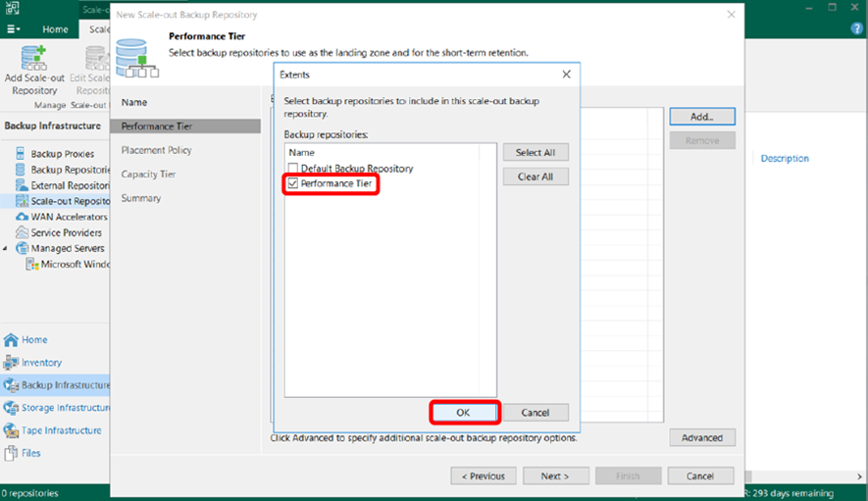This screenshot has height=501, width=868.
Task: Select the Placement Policy wizard step
Action: 157,150
